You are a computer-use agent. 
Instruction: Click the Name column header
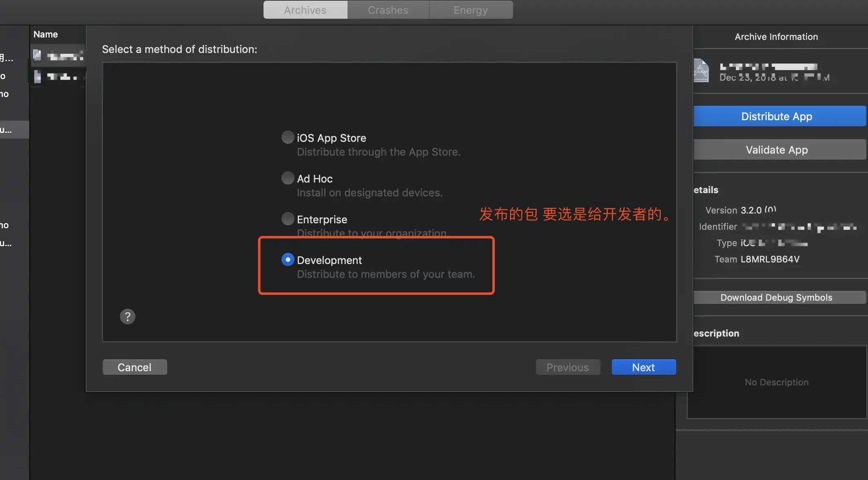[x=46, y=35]
